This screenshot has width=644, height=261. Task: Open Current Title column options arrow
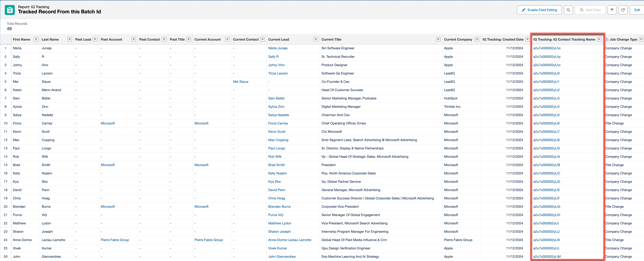(438, 39)
